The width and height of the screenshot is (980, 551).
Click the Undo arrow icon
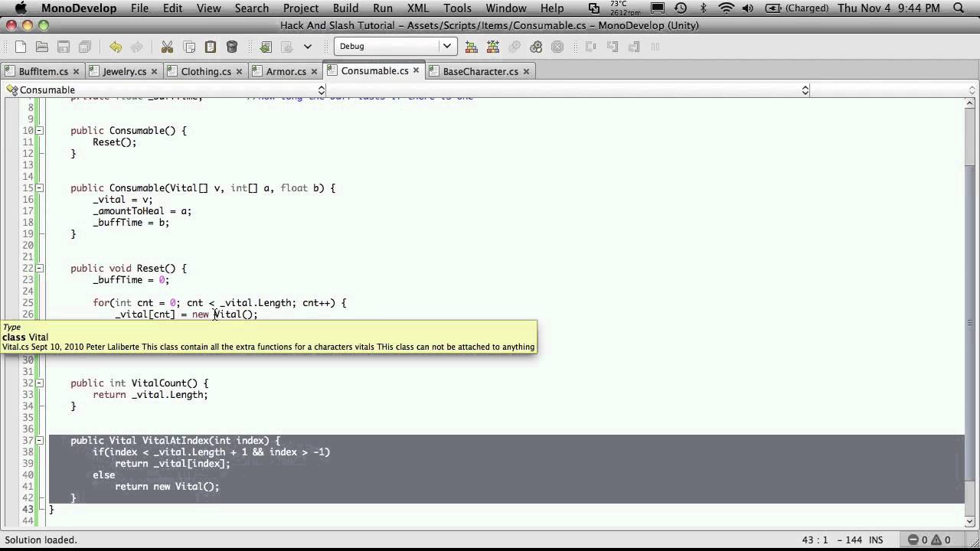click(x=116, y=47)
